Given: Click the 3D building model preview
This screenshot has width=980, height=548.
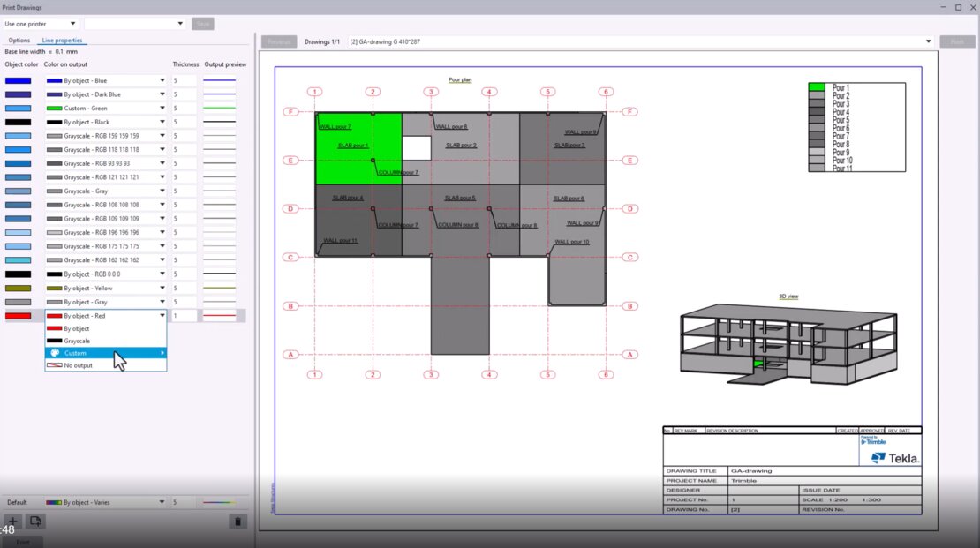Looking at the screenshot, I should 788,344.
